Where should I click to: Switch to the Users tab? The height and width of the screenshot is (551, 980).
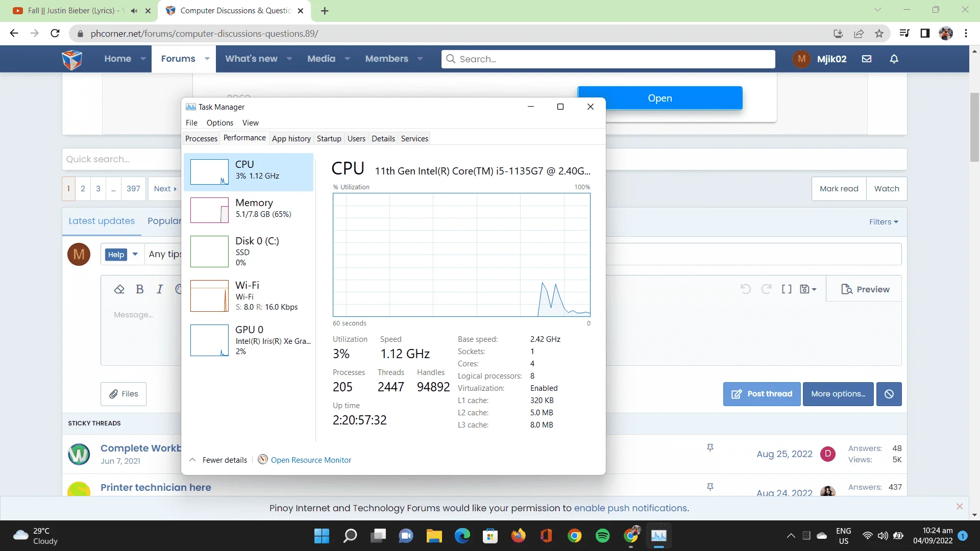(356, 138)
